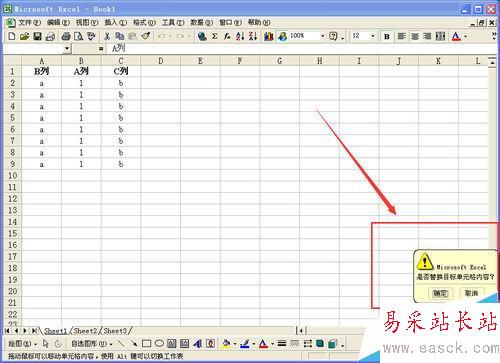Toggle Bold formatting button

click(387, 36)
